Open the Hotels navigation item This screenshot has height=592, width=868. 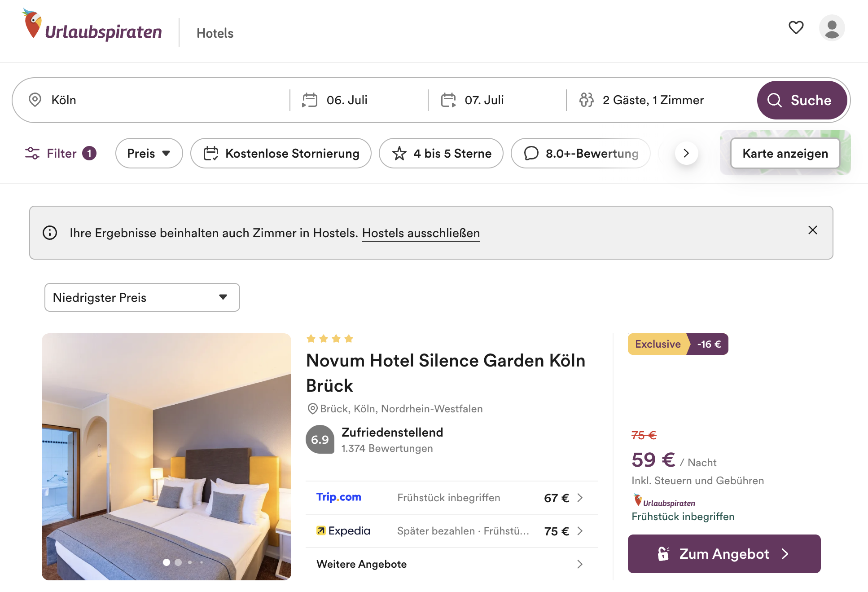(215, 33)
